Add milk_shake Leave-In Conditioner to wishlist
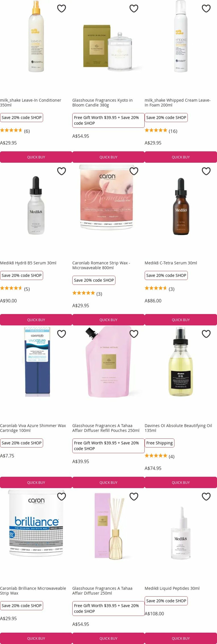217x644 pixels. coord(61,9)
